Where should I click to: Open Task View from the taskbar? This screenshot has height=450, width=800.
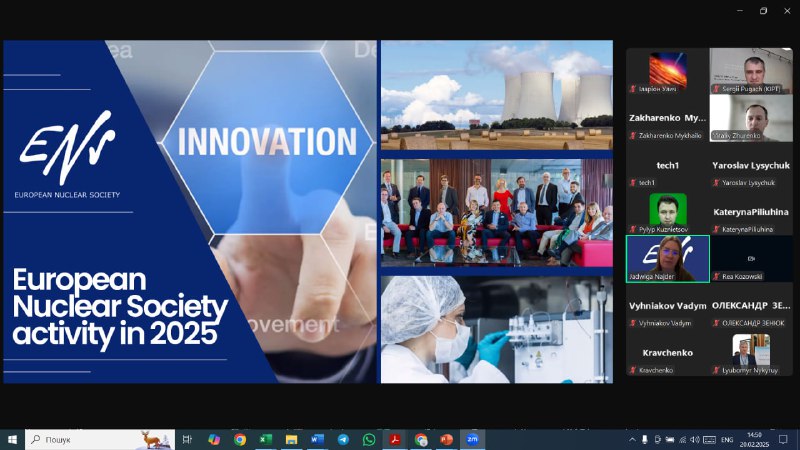pos(187,439)
